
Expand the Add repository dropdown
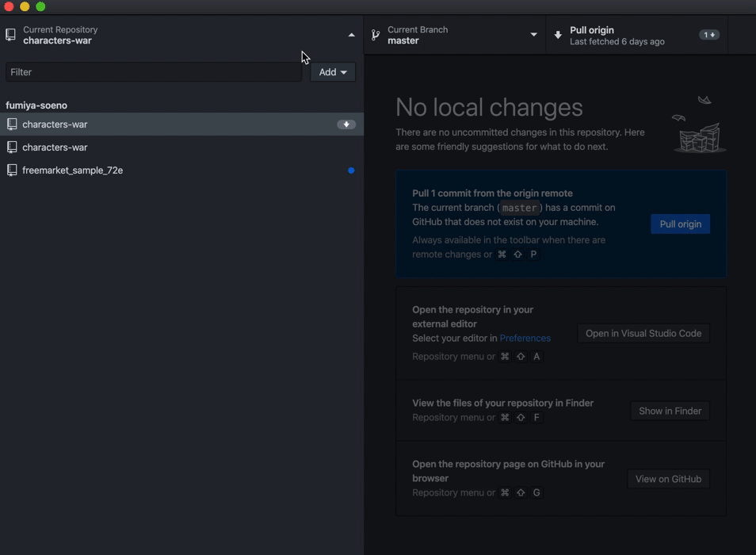point(333,72)
